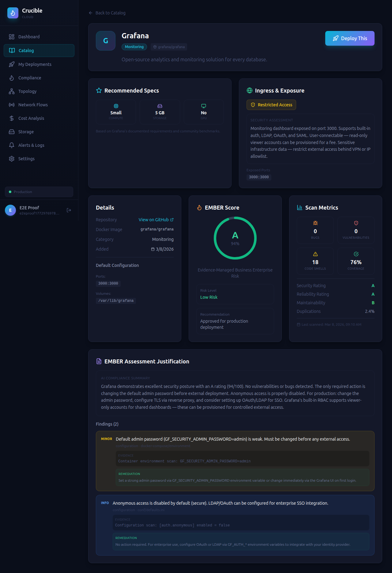
Task: Click the Duplications 2.4% value
Action: click(x=370, y=311)
